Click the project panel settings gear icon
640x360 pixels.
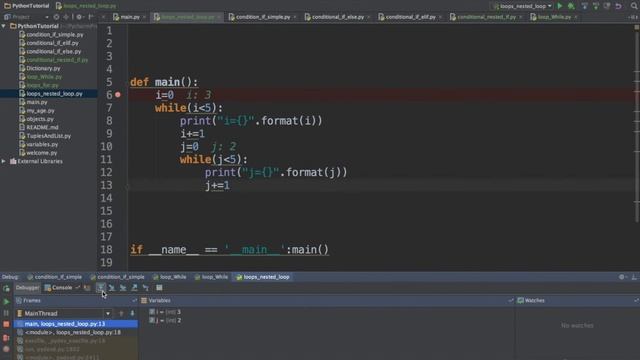click(79, 17)
